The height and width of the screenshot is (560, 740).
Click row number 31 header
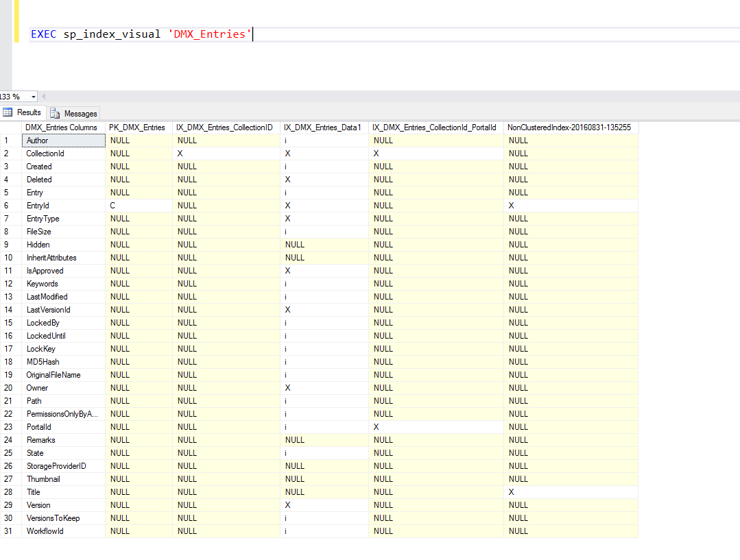(x=10, y=531)
